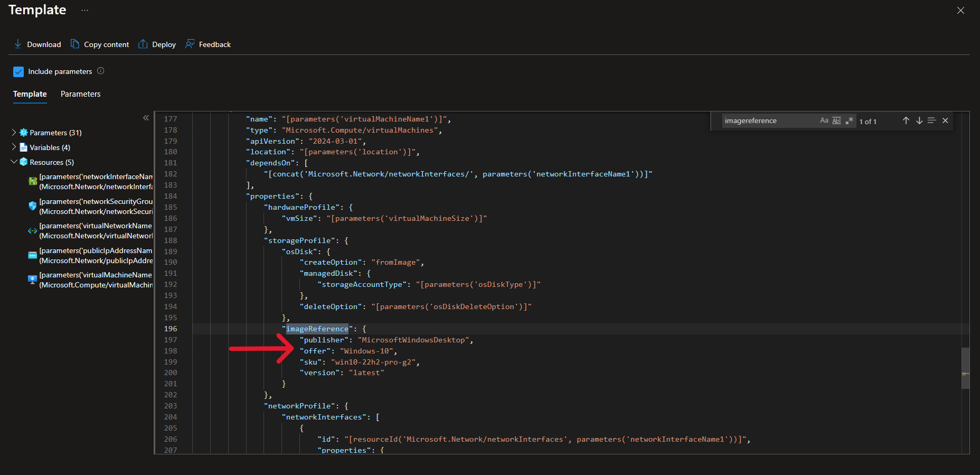Open the Feedback link
The width and height of the screenshot is (980, 475).
click(x=208, y=44)
